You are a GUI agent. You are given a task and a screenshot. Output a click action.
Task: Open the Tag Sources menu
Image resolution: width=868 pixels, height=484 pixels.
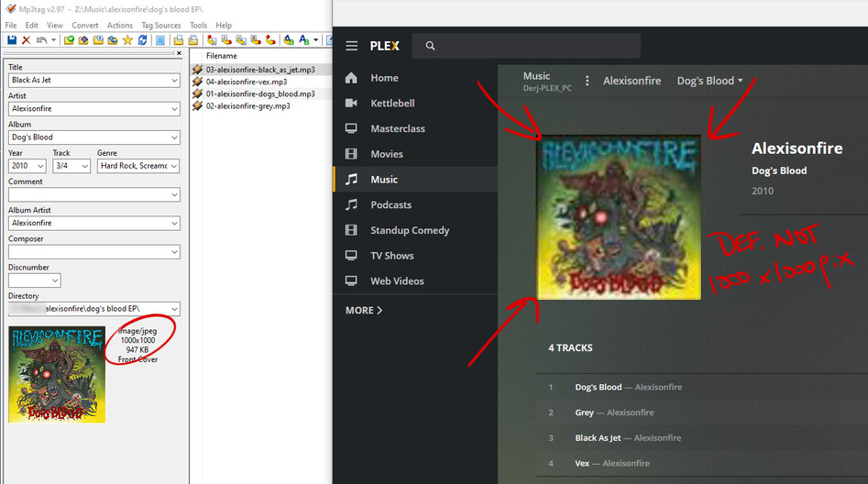(x=161, y=26)
